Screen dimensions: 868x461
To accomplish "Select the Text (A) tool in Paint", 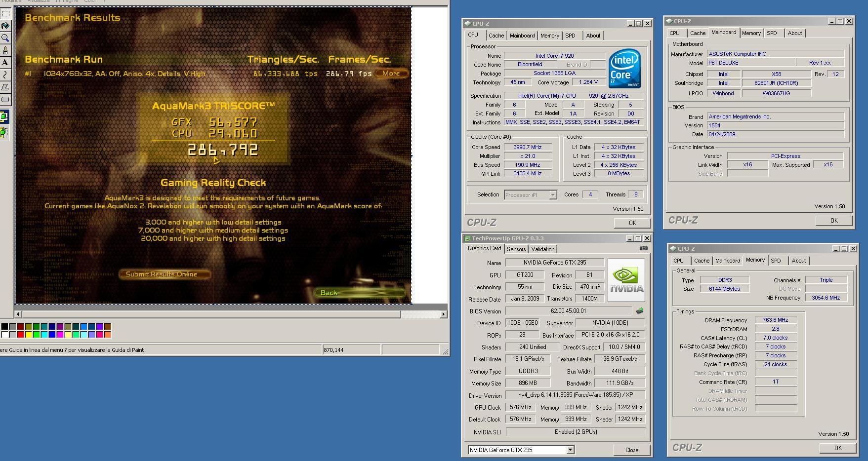I will coord(5,63).
